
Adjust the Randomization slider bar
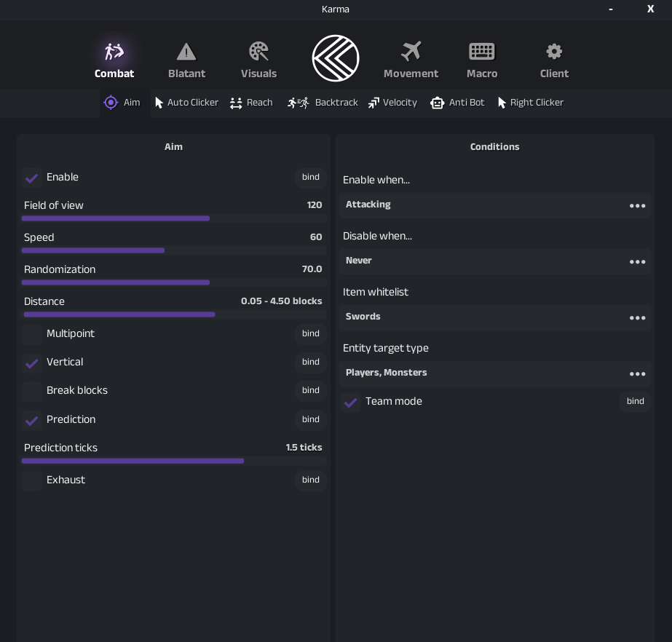tap(174, 283)
